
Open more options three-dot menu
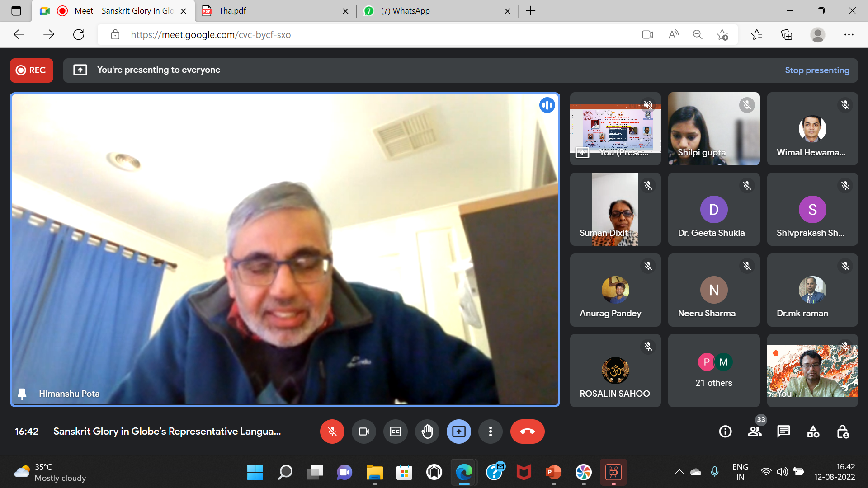point(490,432)
